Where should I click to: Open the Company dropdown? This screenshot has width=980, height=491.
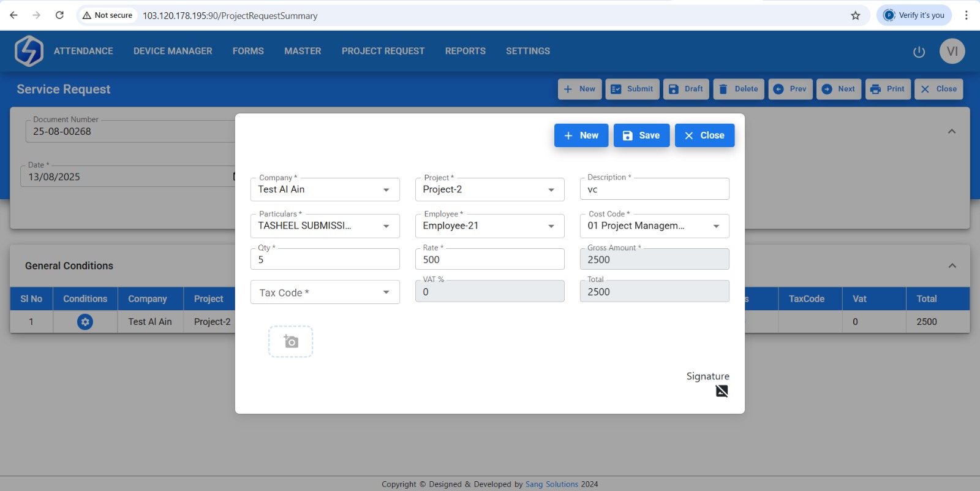(x=325, y=190)
